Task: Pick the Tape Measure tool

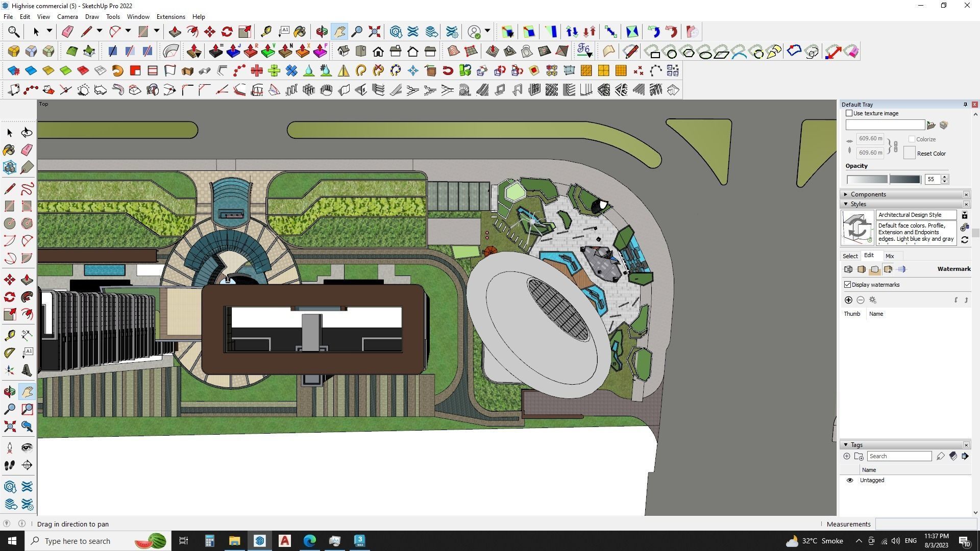Action: [10, 335]
